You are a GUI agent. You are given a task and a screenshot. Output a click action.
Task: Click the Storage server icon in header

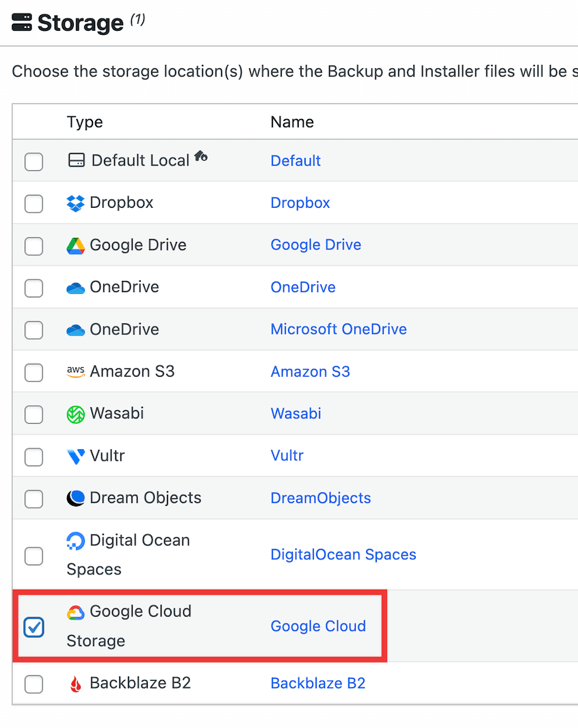pyautogui.click(x=22, y=22)
